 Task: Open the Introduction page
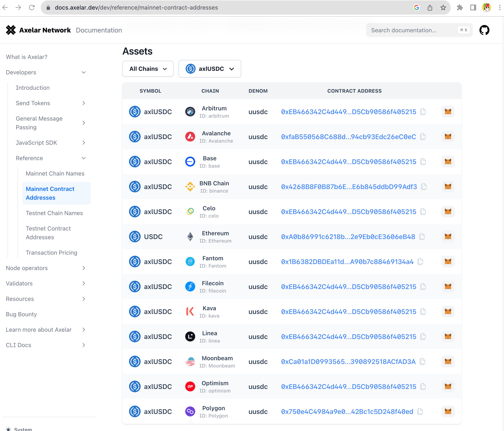click(33, 88)
